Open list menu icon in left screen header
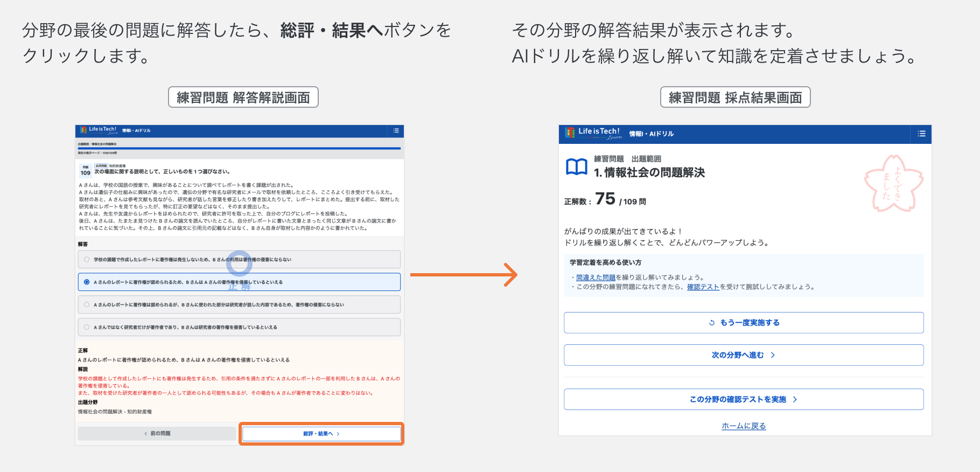 (396, 130)
